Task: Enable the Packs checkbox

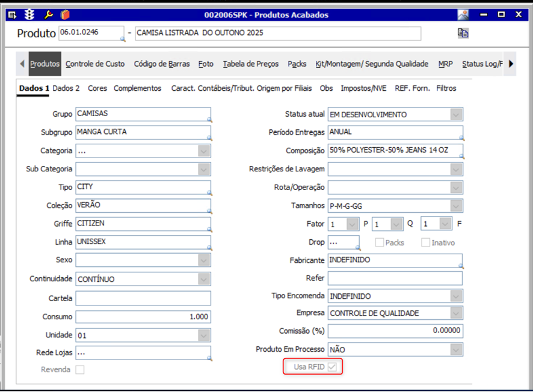Action: point(380,243)
